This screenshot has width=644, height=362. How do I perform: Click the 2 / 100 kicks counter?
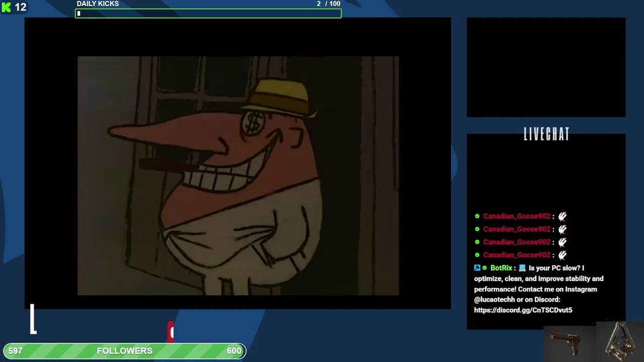[329, 4]
